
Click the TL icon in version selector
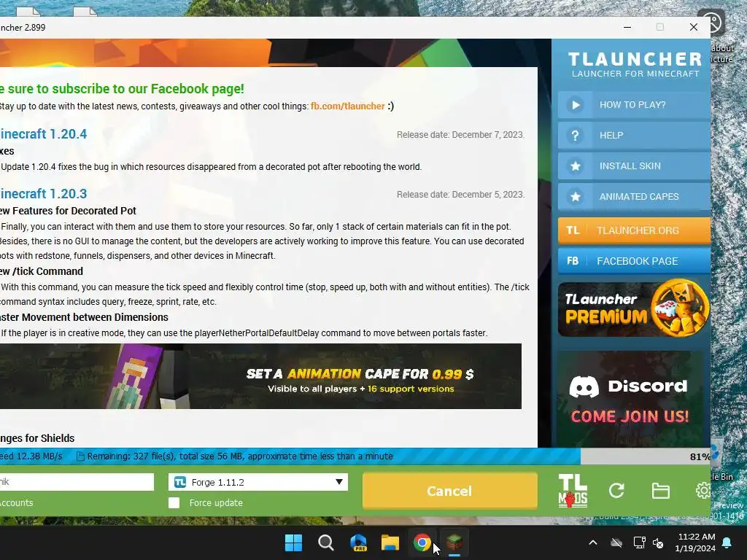click(180, 482)
